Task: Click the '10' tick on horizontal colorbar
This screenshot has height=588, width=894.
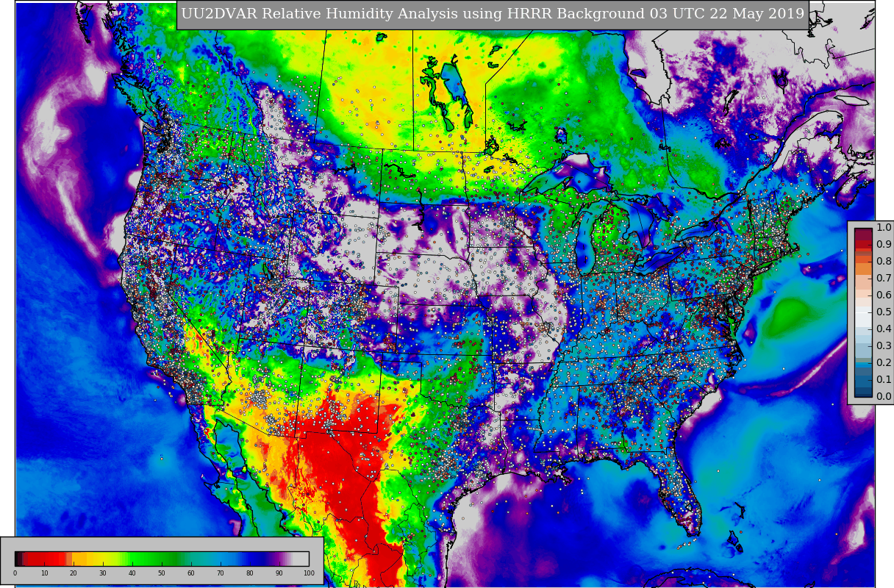Action: click(x=44, y=573)
